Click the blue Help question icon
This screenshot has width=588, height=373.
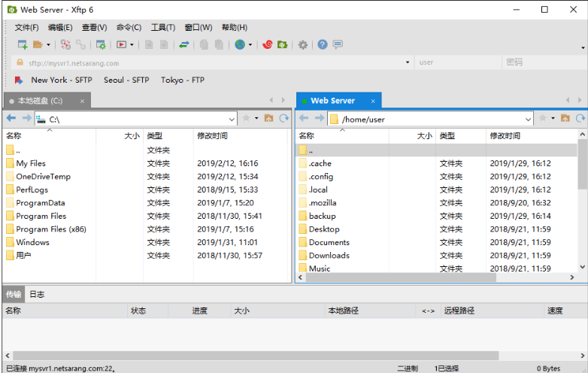coord(323,44)
